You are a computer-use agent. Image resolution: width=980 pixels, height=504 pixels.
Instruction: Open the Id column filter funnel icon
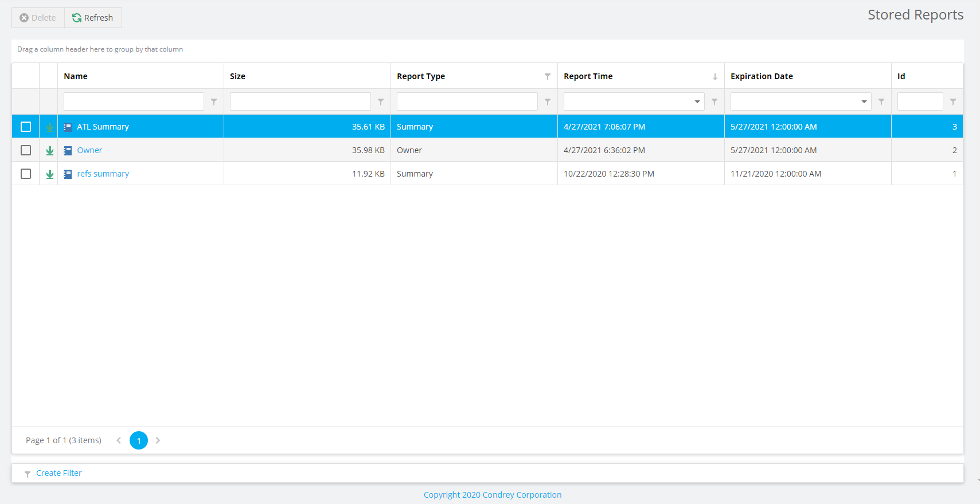953,101
